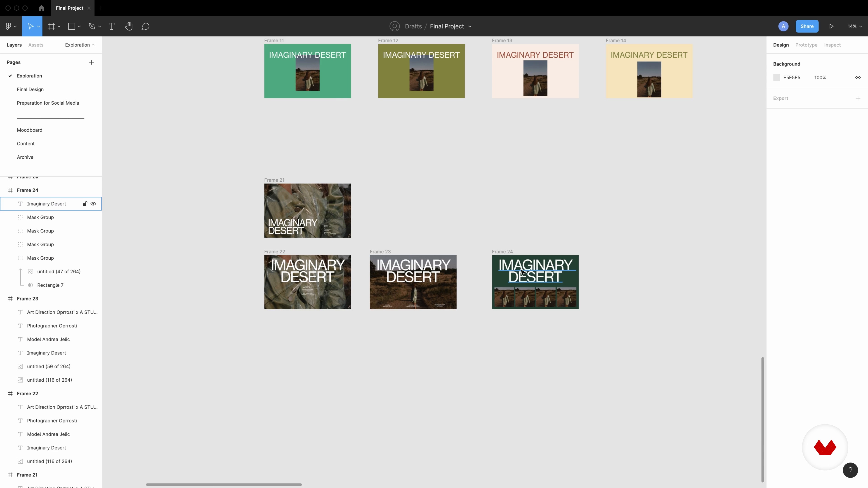Click the Share button
The height and width of the screenshot is (488, 868).
(x=807, y=26)
